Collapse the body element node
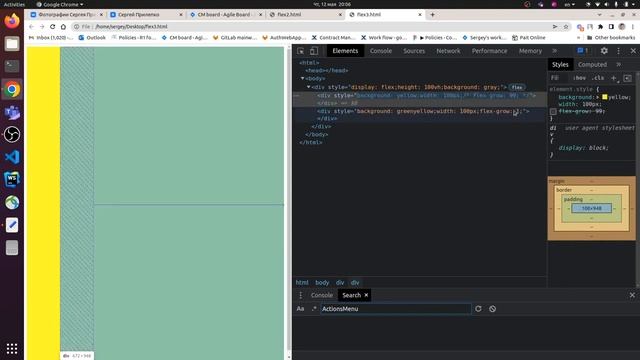This screenshot has height=360, width=640. click(302, 78)
